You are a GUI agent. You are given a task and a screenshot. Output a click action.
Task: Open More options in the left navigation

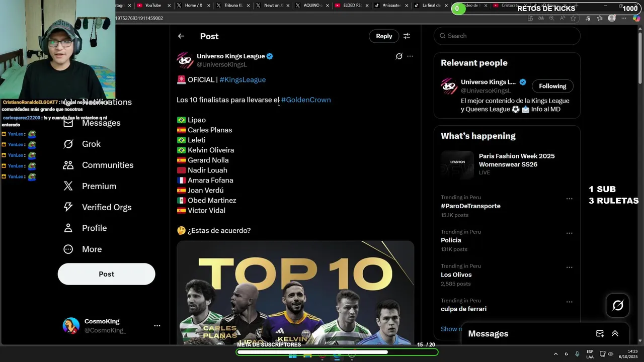click(x=83, y=249)
